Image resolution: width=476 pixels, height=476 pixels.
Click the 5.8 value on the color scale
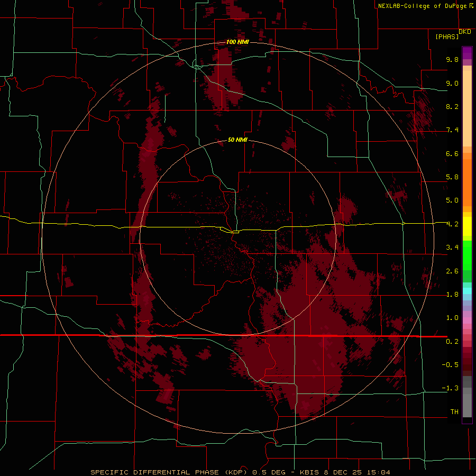(x=452, y=177)
